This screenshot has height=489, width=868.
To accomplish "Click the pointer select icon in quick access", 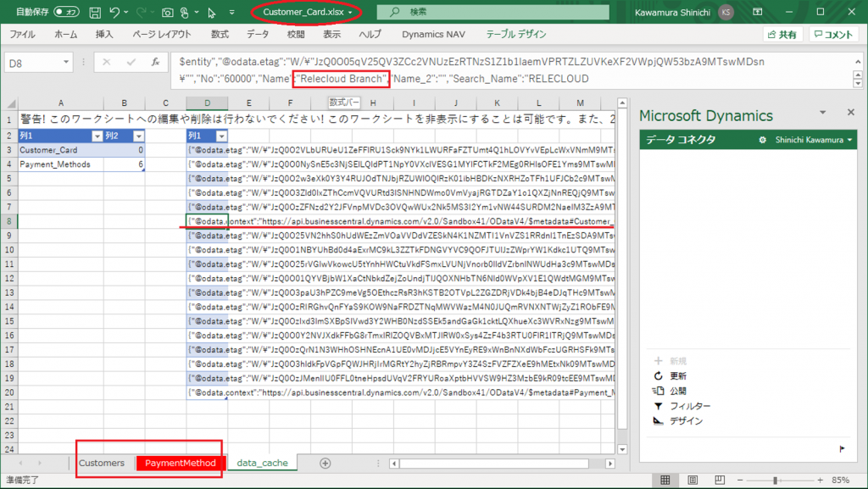I will tap(211, 12).
